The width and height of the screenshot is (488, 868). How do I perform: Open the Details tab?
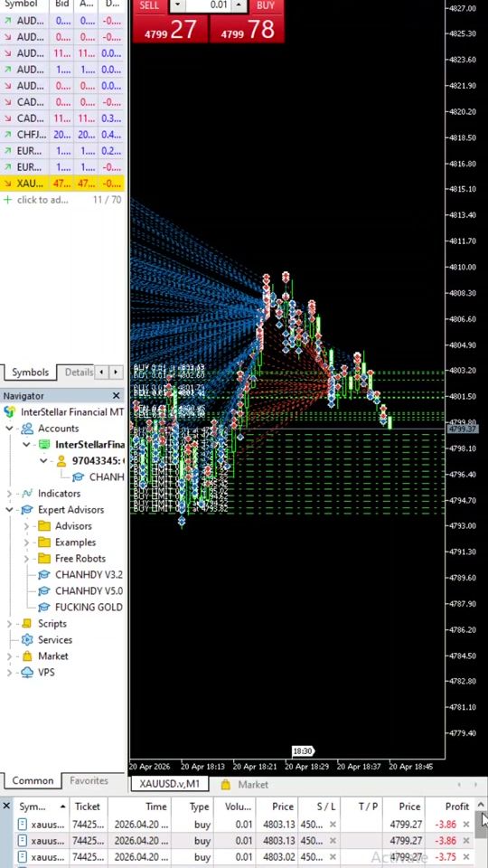coord(79,372)
